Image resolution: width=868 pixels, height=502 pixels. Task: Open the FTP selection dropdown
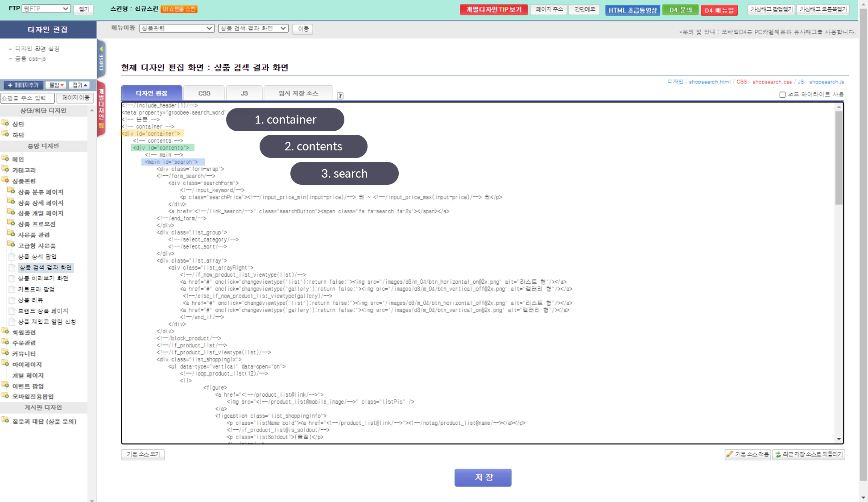pyautogui.click(x=46, y=8)
